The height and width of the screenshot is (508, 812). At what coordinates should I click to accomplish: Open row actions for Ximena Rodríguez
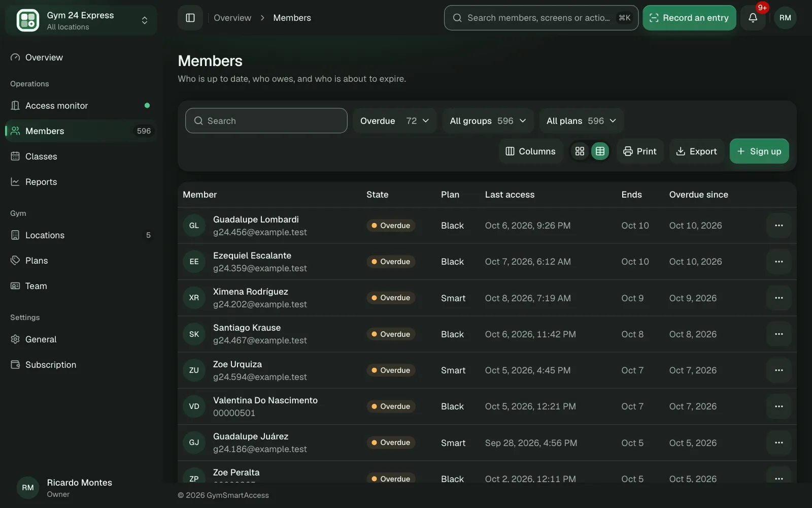pyautogui.click(x=779, y=298)
